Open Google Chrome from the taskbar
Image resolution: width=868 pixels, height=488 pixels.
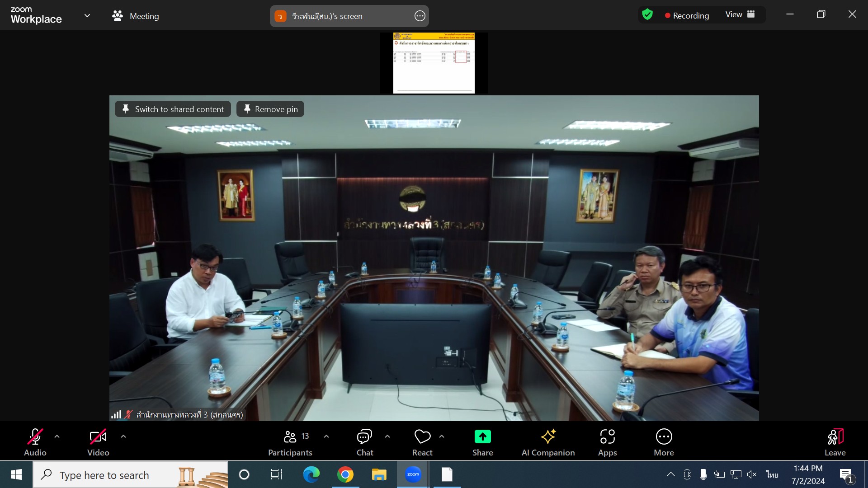tap(345, 474)
